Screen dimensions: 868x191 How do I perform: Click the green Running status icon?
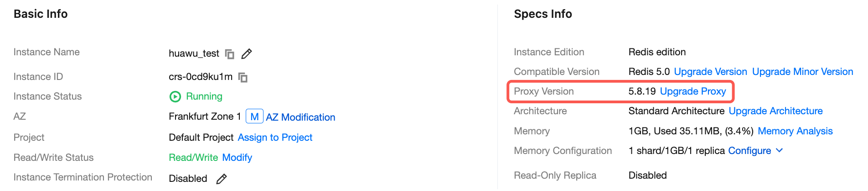pyautogui.click(x=175, y=96)
